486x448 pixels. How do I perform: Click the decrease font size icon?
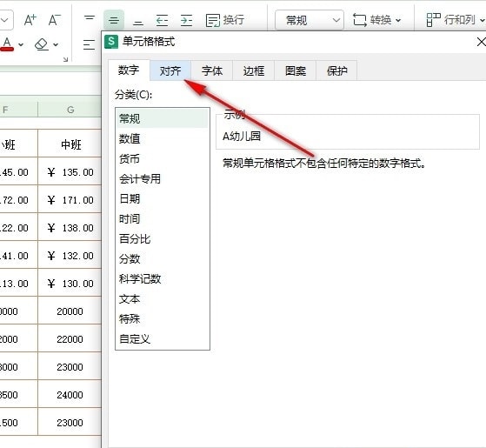[55, 20]
